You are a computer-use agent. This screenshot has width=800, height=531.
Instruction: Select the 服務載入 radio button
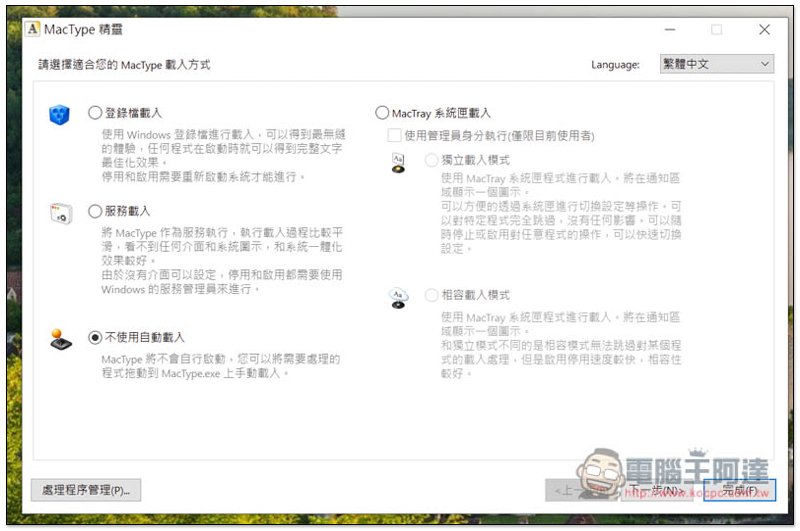[95, 211]
